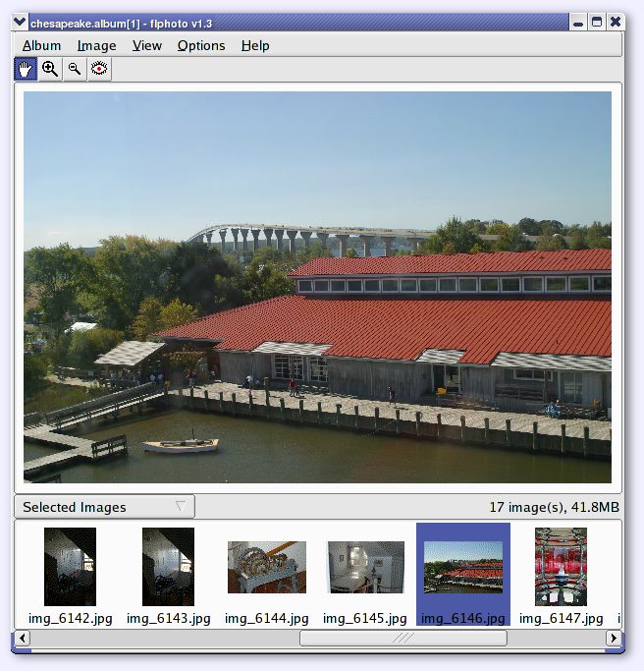The image size is (644, 671).
Task: Click the right scroll arrow of thumbnail strip
Action: coord(614,638)
